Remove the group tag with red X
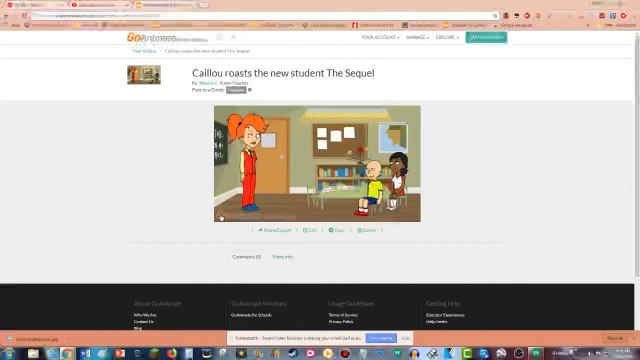Viewport: 640px width, 360px height. [x=249, y=90]
